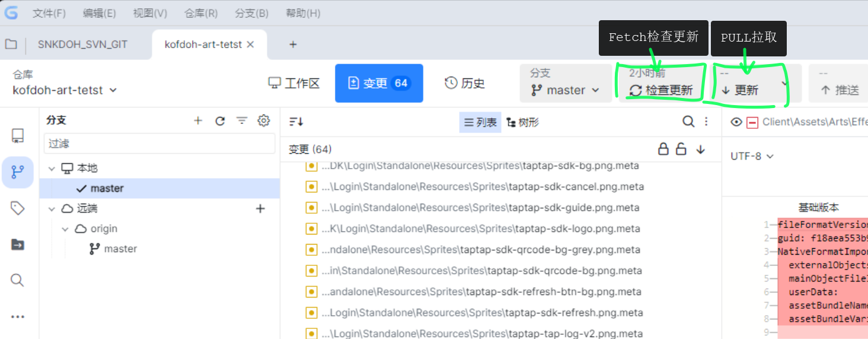The width and height of the screenshot is (868, 339).
Task: Open the tags sidebar icon
Action: click(18, 208)
